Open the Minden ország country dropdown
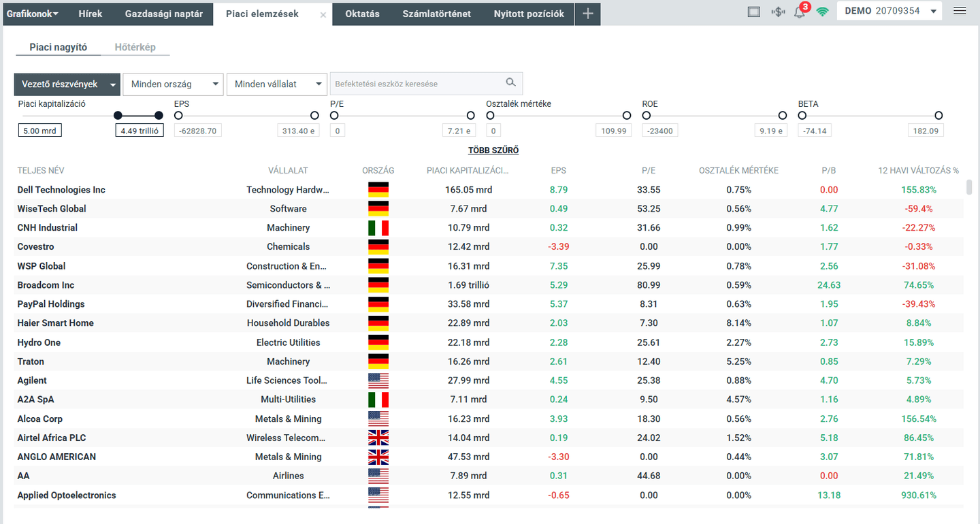980x524 pixels. coord(173,84)
